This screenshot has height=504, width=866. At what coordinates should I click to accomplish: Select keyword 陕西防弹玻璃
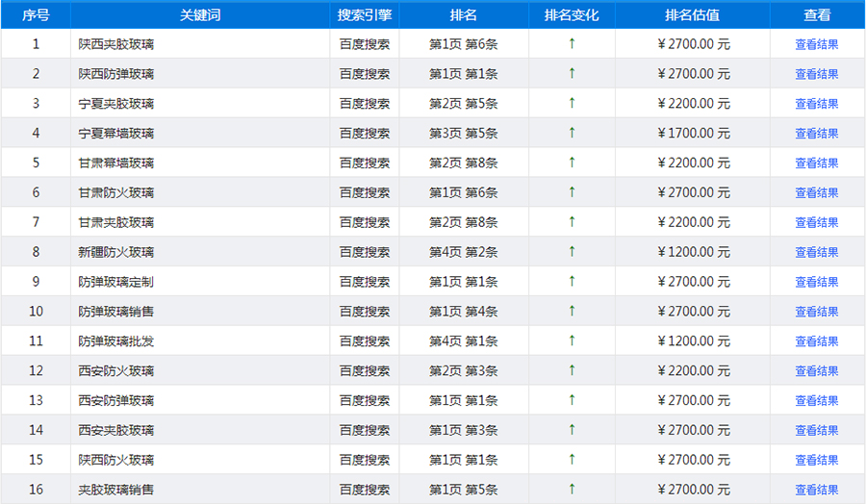116,74
